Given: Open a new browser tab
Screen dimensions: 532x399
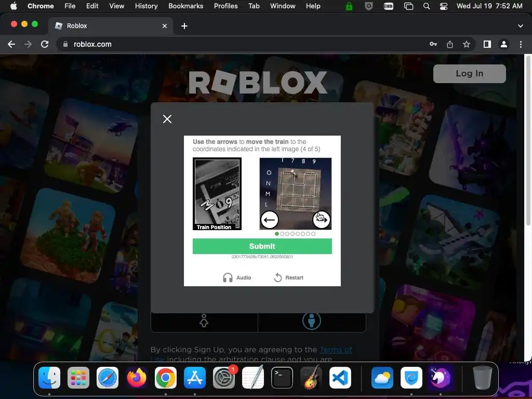Looking at the screenshot, I should pyautogui.click(x=184, y=26).
